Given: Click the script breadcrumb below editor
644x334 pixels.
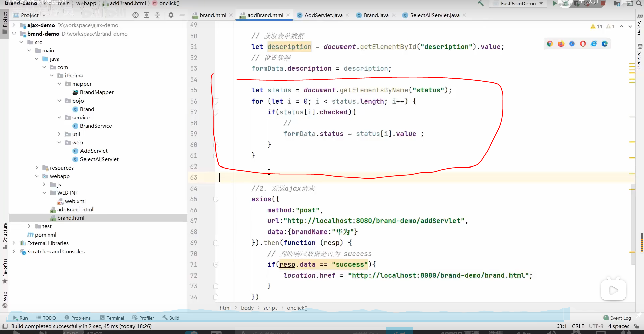Looking at the screenshot, I should click(x=270, y=308).
